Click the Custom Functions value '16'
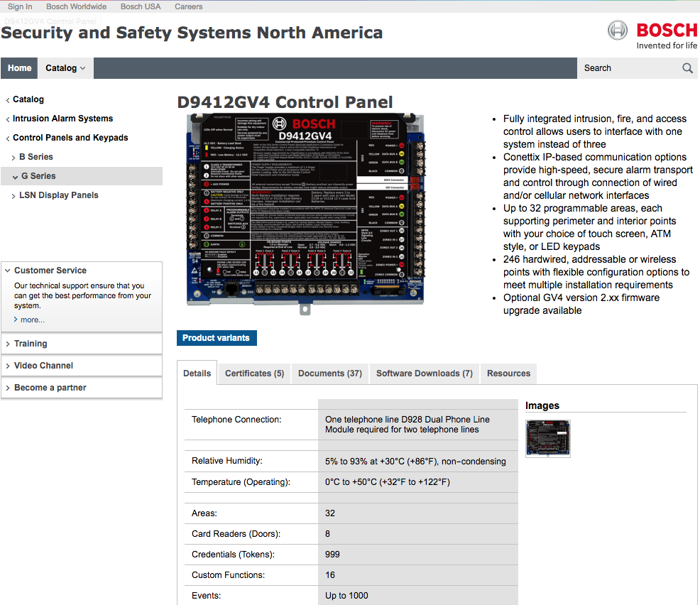The height and width of the screenshot is (605, 700). [330, 575]
